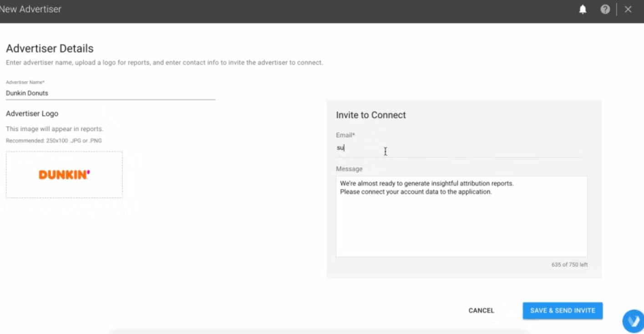Image resolution: width=644 pixels, height=334 pixels.
Task: Click the Recommended 250x100 hint text
Action: [54, 141]
